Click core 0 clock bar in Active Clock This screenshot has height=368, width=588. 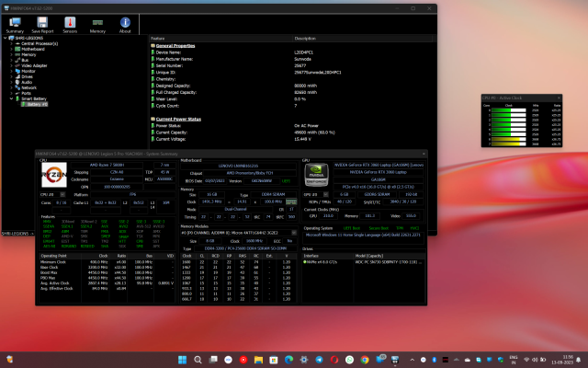tap(508, 110)
